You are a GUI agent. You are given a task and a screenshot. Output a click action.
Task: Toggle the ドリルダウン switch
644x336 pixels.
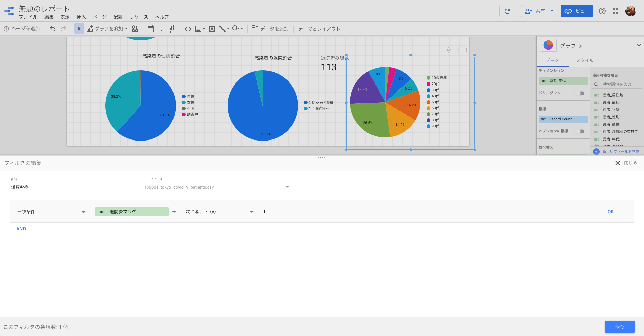pyautogui.click(x=580, y=93)
